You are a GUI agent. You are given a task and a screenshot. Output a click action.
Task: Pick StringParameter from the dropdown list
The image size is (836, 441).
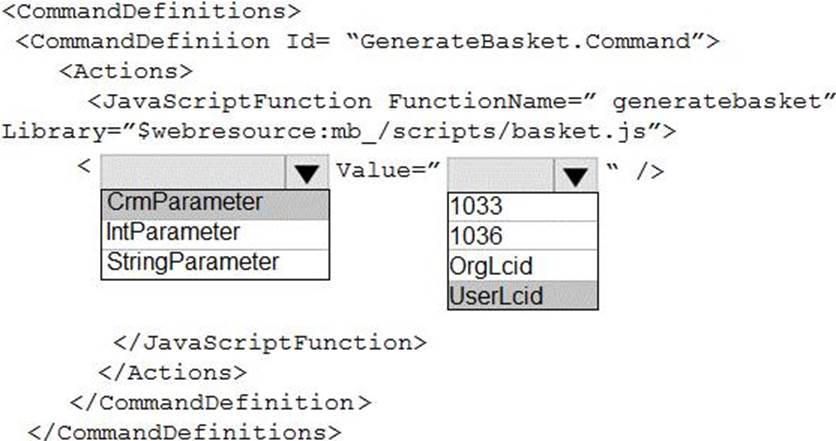pyautogui.click(x=192, y=262)
